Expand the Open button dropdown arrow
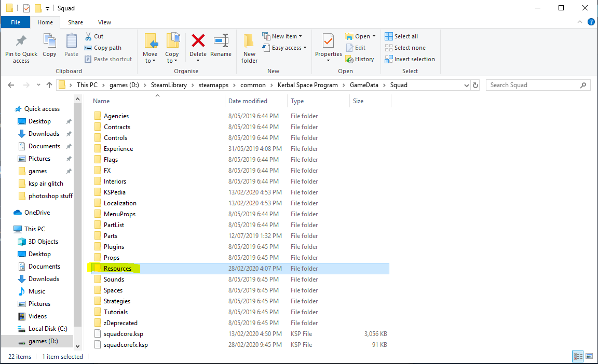Image resolution: width=598 pixels, height=364 pixels. point(374,36)
